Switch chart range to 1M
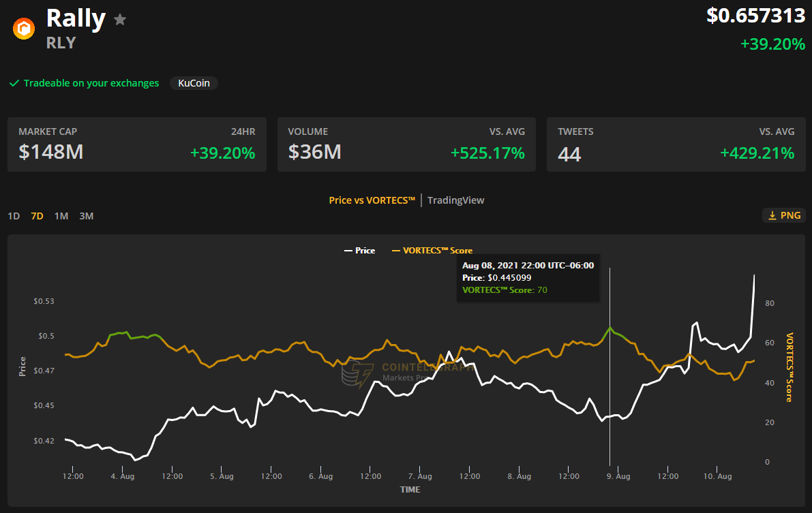 click(61, 216)
